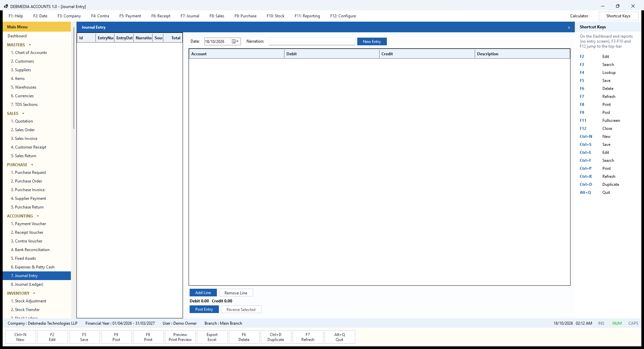Select Journal (Ledger) in sidebar
This screenshot has height=349, width=644.
click(x=37, y=284)
